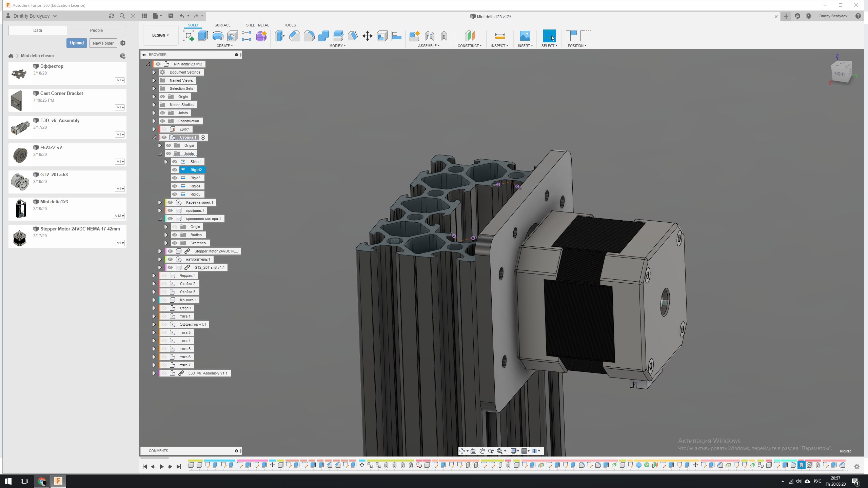This screenshot has width=868, height=488.
Task: Play the design timeline
Action: pos(161,467)
